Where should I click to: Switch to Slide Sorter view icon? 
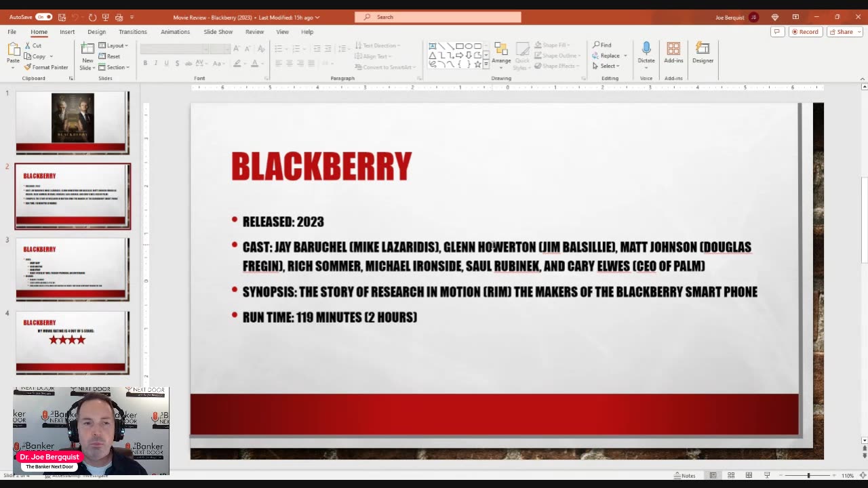(x=731, y=475)
